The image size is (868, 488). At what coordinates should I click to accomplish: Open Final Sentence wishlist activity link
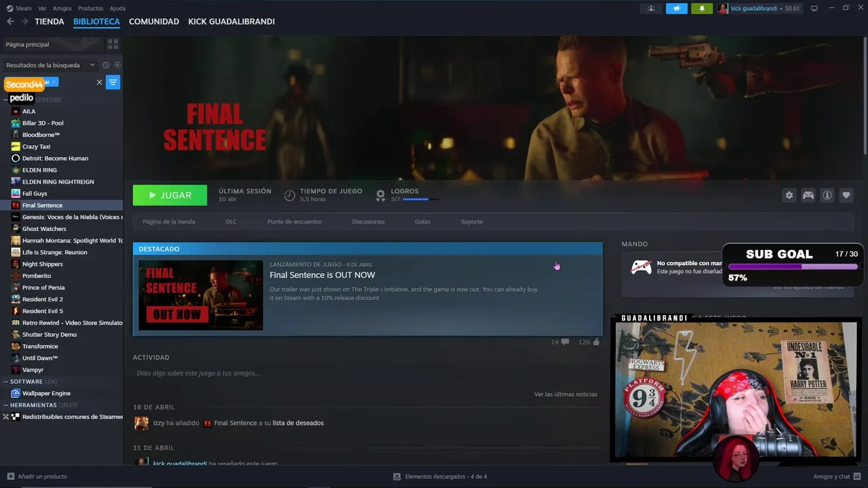coord(235,423)
